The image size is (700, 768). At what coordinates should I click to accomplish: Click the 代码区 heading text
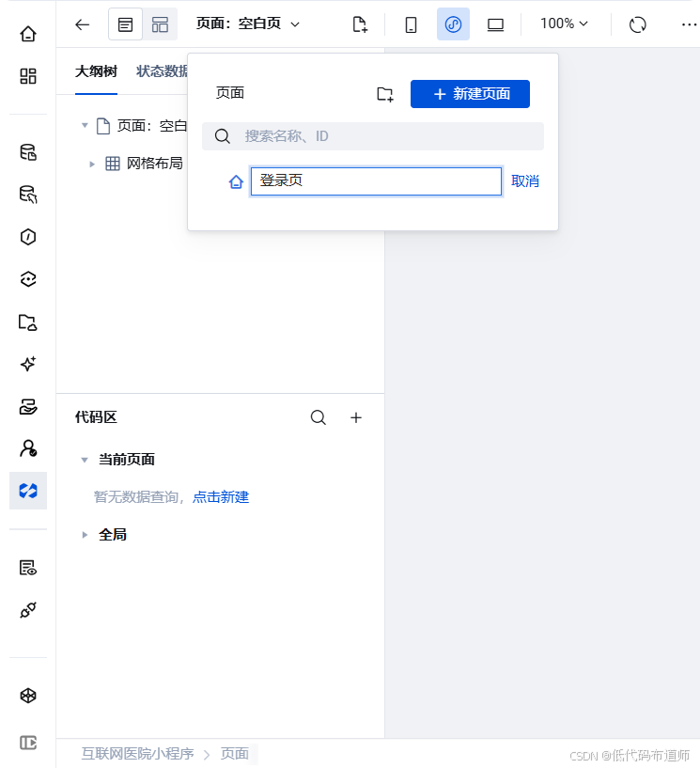click(96, 417)
